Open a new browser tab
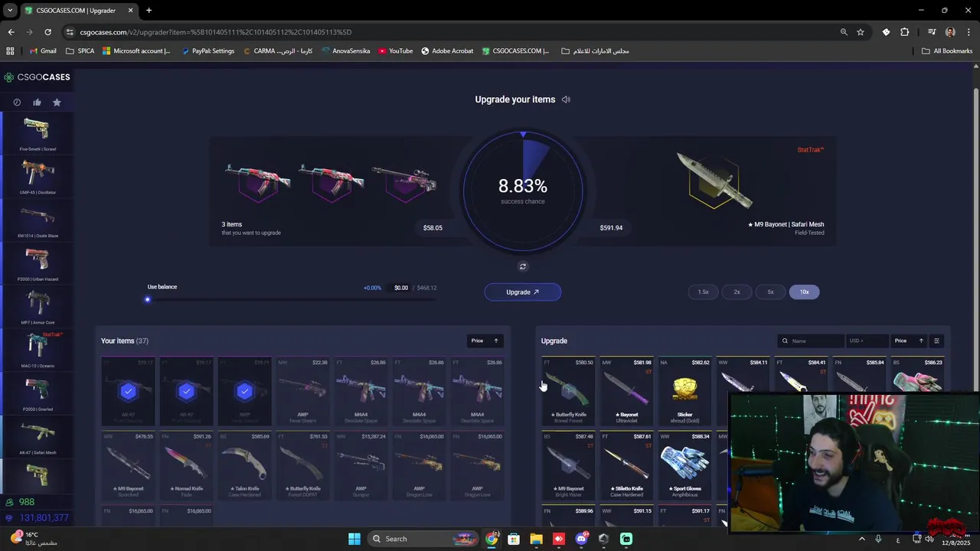980x551 pixels. [x=149, y=11]
